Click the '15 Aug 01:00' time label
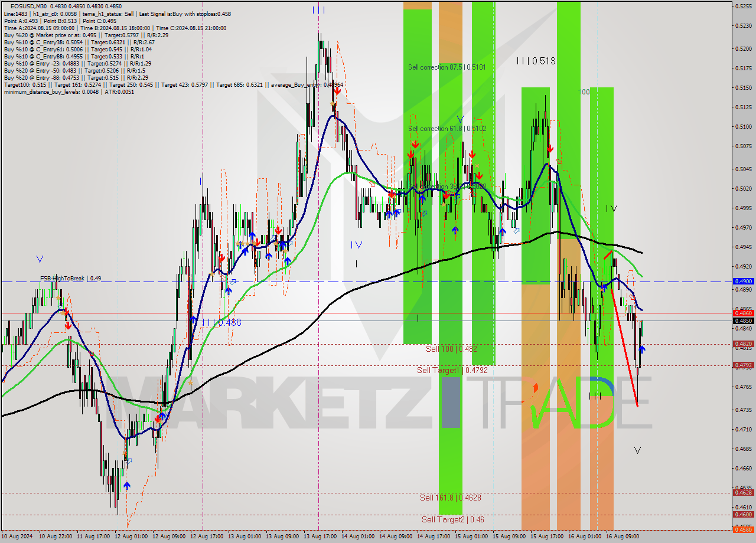Image resolution: width=756 pixels, height=543 pixels. tap(471, 537)
